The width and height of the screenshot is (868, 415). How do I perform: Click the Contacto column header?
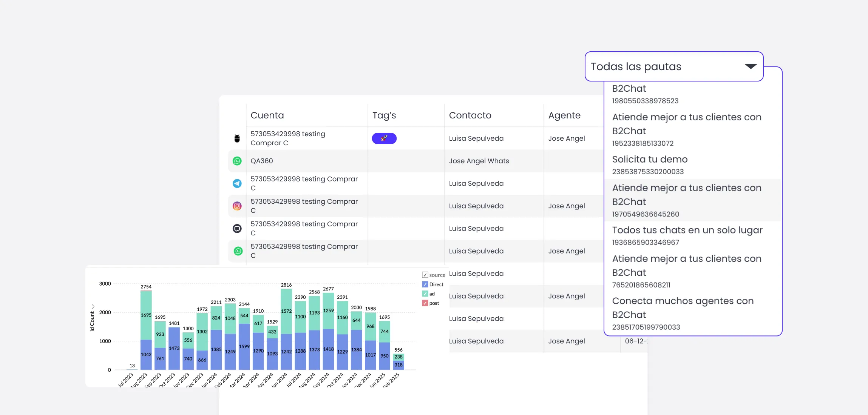tap(470, 115)
